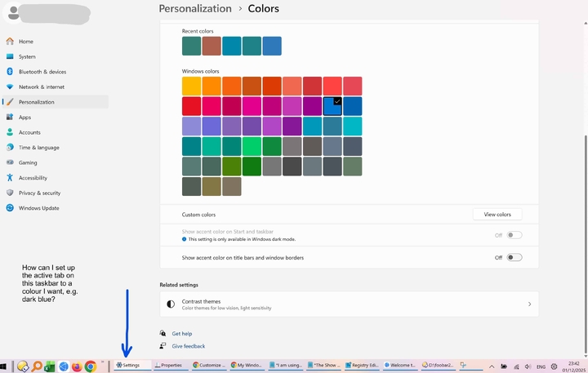
Task: Switch to the My Windo... taskbar window
Action: tap(247, 365)
